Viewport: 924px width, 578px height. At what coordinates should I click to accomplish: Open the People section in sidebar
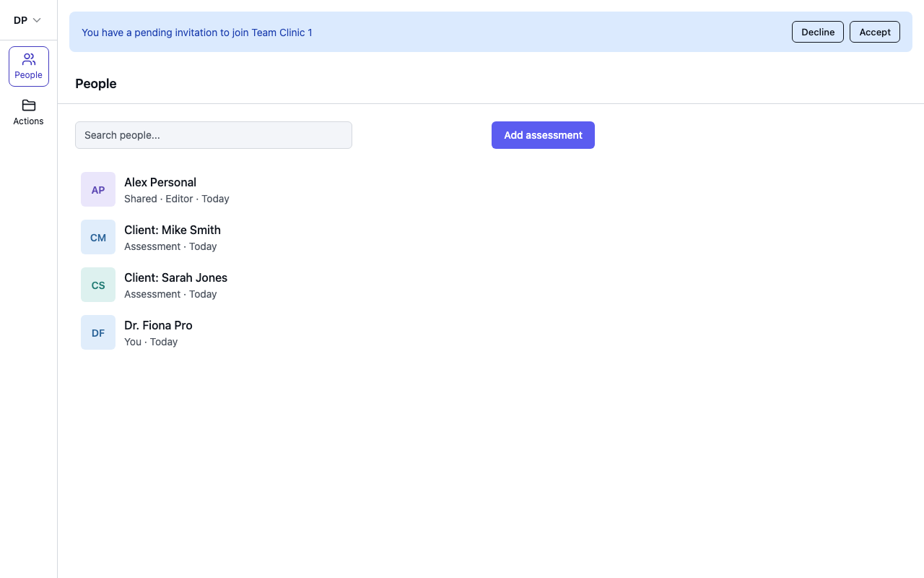click(x=29, y=66)
